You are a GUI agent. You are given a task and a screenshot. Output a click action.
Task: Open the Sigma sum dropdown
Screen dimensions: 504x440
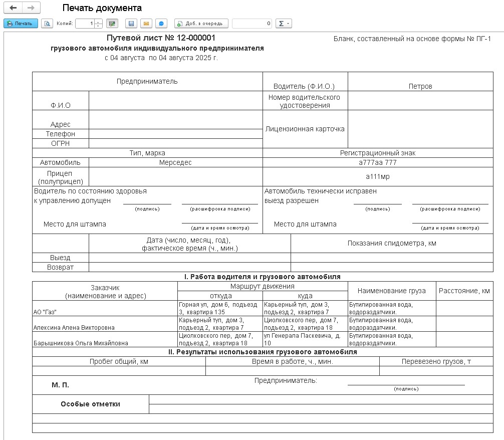coord(284,24)
